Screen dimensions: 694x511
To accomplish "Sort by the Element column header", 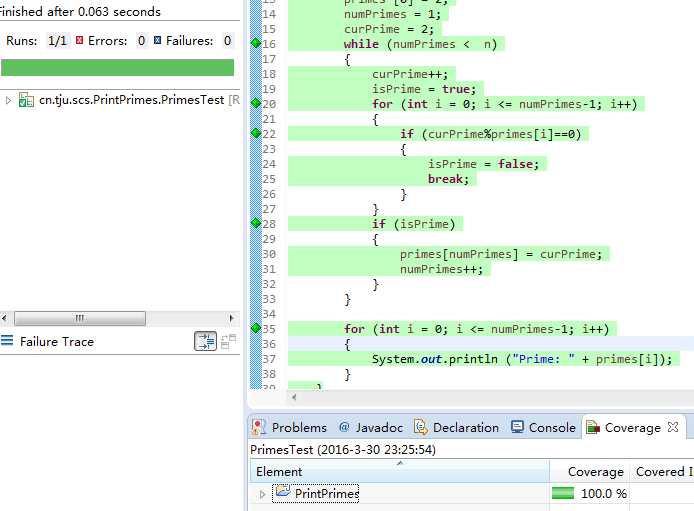I will tap(400, 472).
